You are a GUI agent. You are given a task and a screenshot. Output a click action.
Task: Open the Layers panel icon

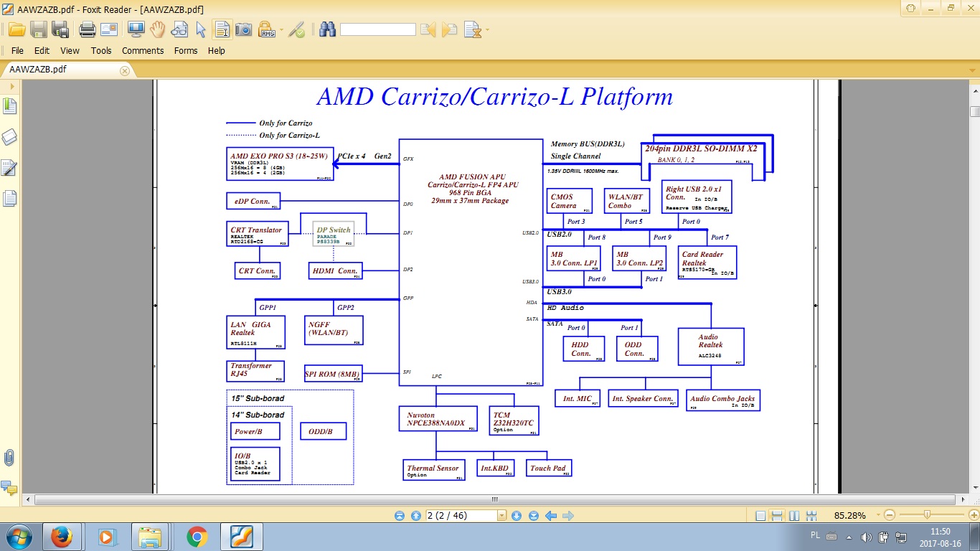click(x=9, y=137)
